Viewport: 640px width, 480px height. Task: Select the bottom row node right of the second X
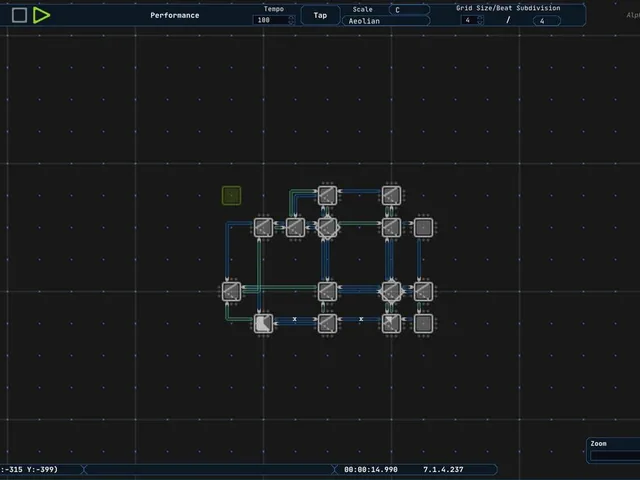(x=391, y=323)
